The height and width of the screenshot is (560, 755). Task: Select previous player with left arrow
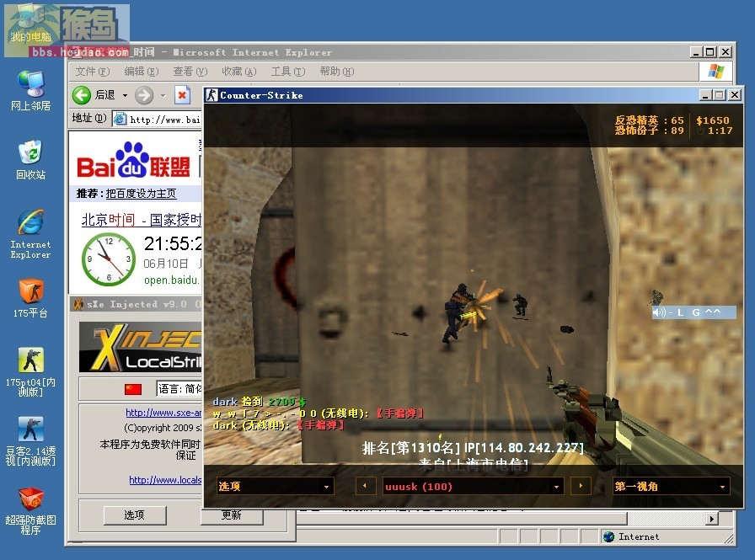point(365,486)
